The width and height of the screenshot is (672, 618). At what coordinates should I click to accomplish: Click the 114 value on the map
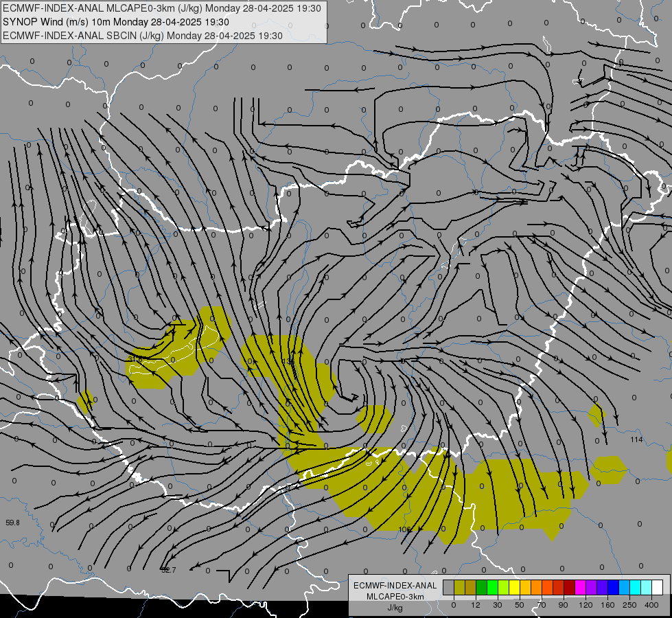coord(636,439)
